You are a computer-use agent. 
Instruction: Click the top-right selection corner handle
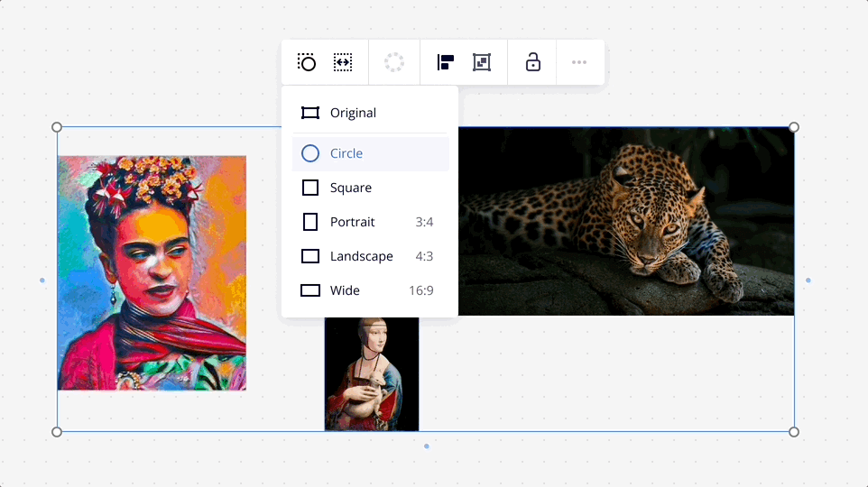click(x=794, y=127)
